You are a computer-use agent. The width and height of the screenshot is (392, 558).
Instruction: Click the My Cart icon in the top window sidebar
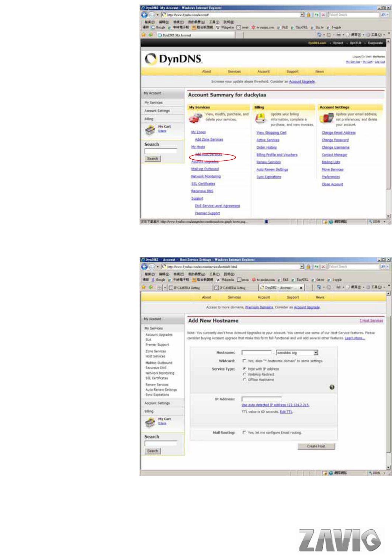(x=150, y=130)
